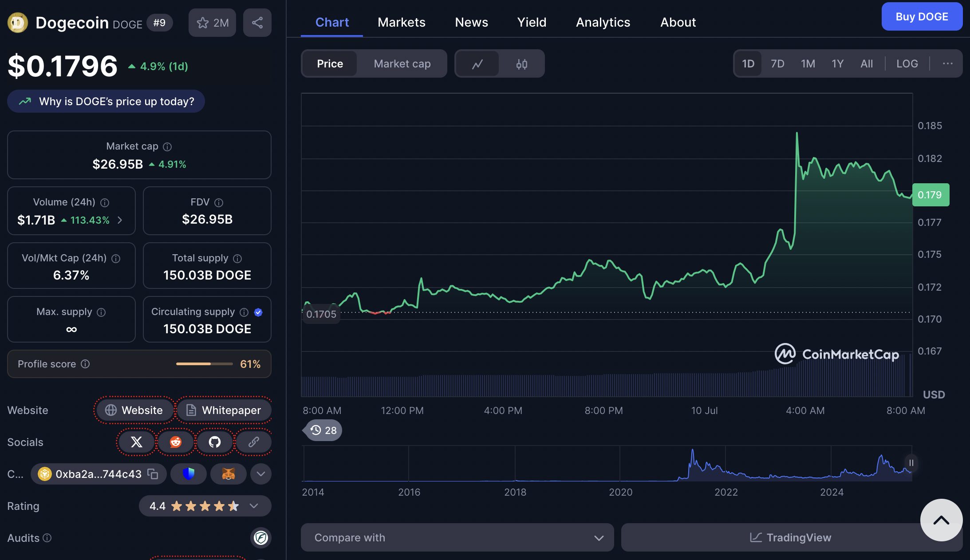Open the TradingView chart button
Image resolution: width=970 pixels, height=560 pixels.
(792, 537)
